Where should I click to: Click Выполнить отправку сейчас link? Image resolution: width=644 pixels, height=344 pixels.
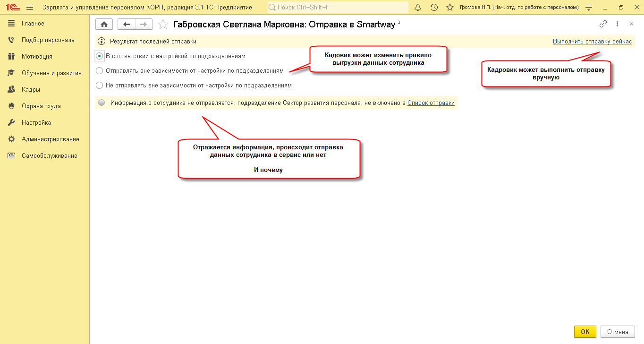[592, 42]
